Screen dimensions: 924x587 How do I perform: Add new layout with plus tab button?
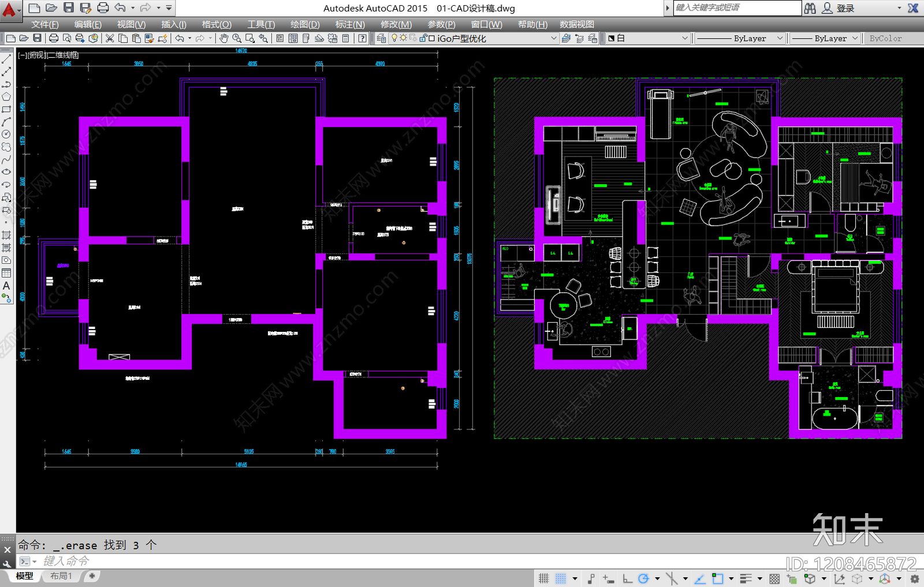pyautogui.click(x=91, y=575)
